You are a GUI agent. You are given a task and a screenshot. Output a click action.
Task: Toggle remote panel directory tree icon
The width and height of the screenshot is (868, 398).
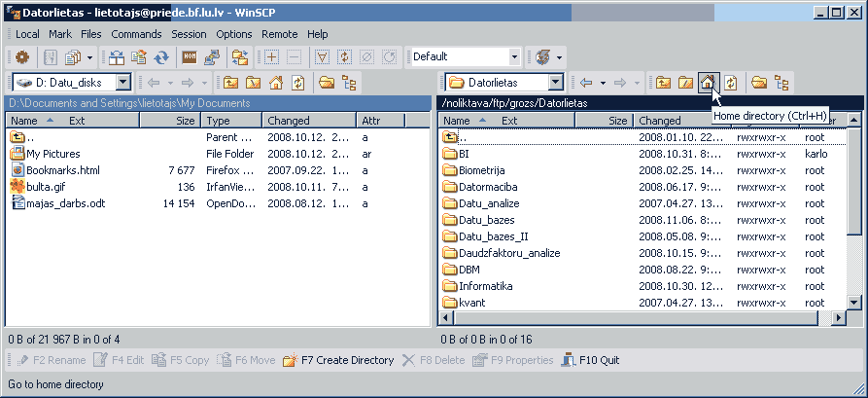781,83
